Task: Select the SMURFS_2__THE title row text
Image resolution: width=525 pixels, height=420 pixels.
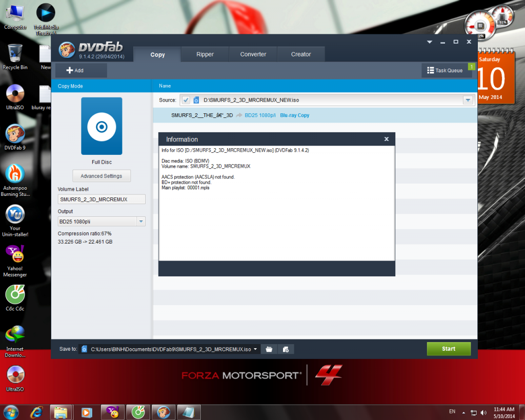Action: [202, 115]
